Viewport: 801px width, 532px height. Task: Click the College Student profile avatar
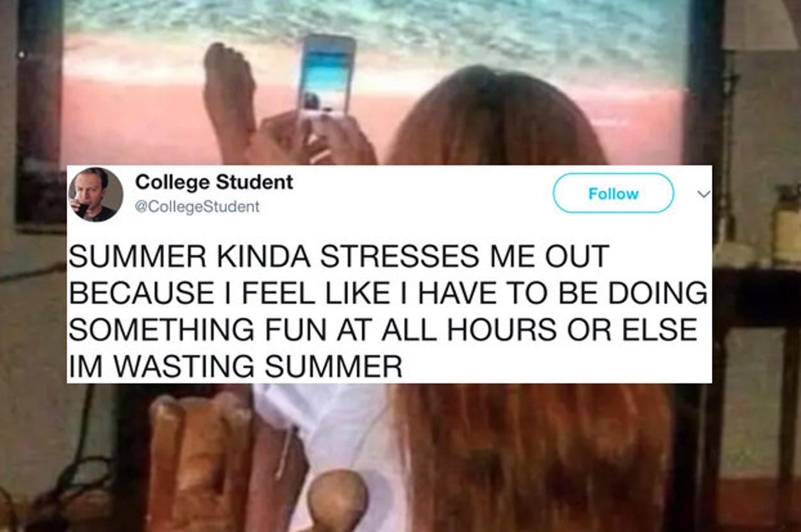coord(95,194)
